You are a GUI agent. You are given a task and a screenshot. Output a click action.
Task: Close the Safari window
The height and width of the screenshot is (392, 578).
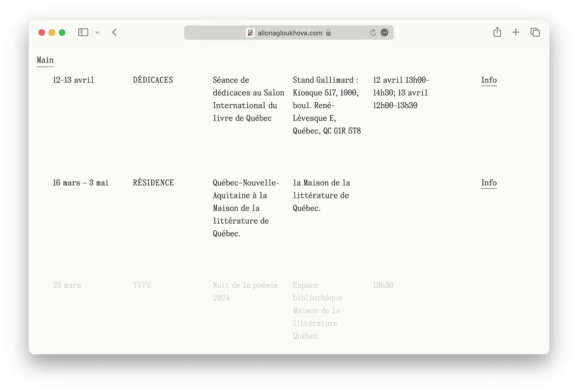click(42, 33)
